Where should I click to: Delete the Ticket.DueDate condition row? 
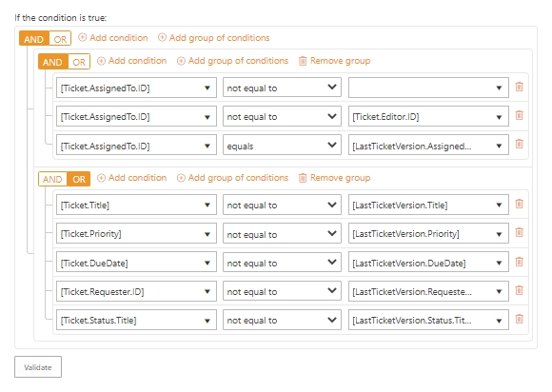(x=520, y=263)
